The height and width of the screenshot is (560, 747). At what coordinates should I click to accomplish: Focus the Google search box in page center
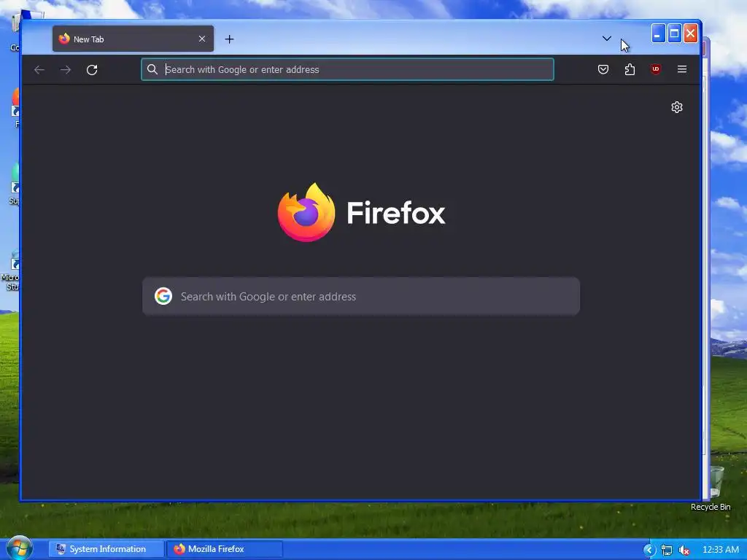(x=361, y=296)
